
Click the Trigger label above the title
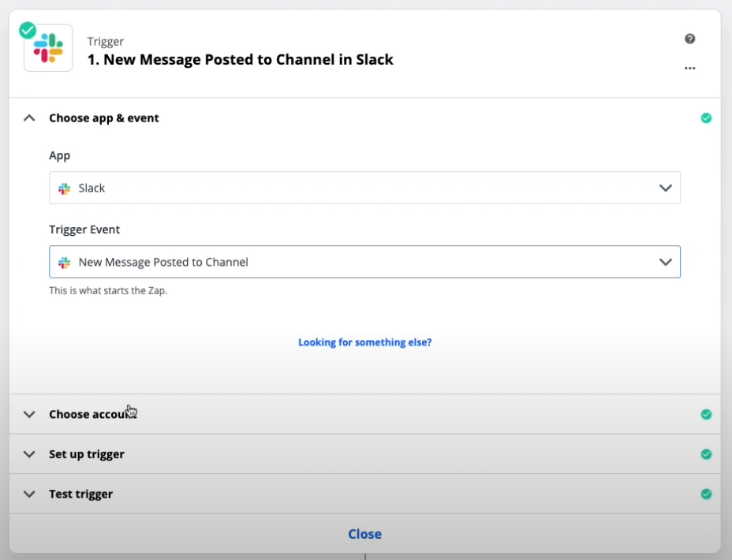click(x=106, y=42)
